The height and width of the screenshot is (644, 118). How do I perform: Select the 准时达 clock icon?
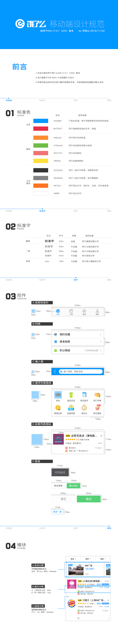(84, 407)
